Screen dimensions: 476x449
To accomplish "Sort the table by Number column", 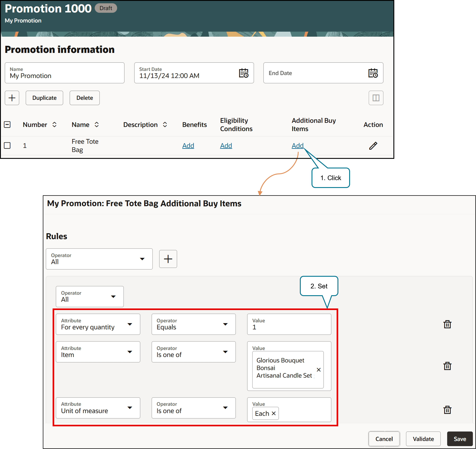I will pos(54,125).
